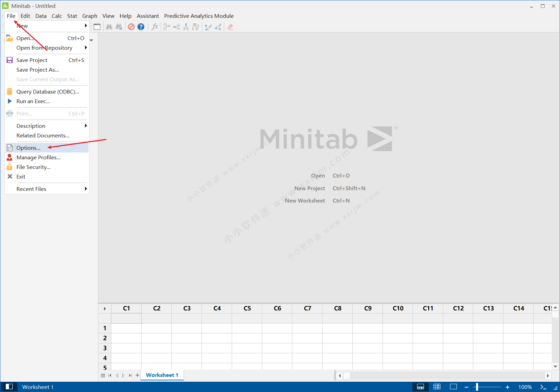Click the brush-with-up-arrow toolbar icon
560x392 pixels.
tap(208, 27)
